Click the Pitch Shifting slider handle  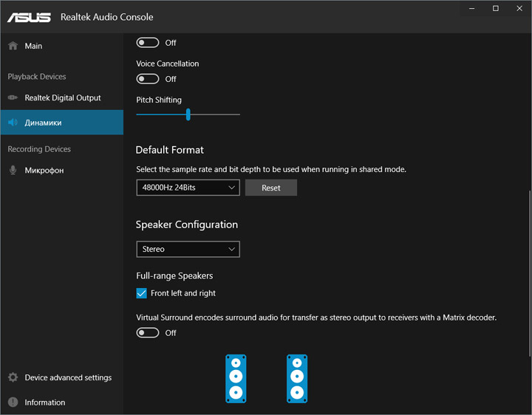(x=188, y=114)
